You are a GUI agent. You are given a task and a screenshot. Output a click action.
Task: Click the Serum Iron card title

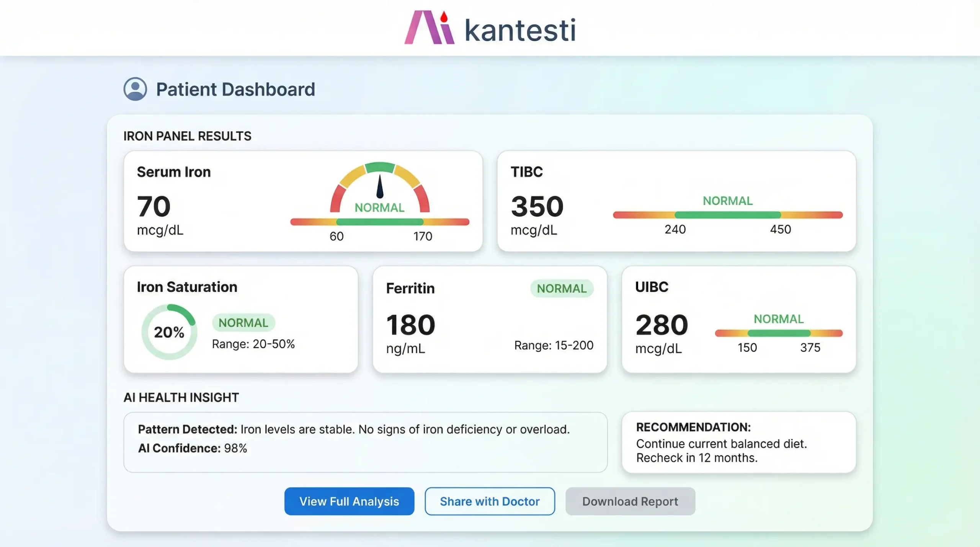click(x=174, y=172)
